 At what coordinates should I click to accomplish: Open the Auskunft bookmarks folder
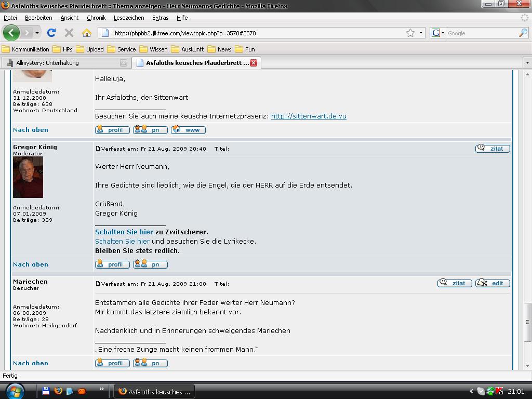[x=188, y=49]
